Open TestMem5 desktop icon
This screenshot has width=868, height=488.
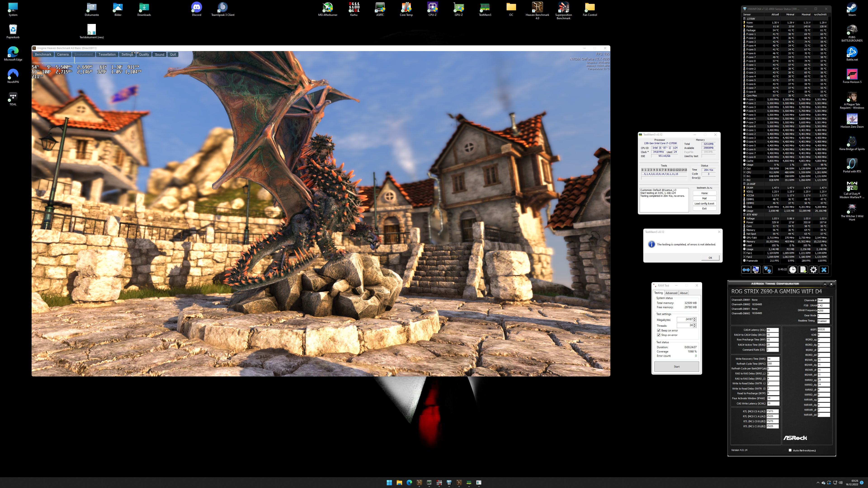tap(485, 9)
